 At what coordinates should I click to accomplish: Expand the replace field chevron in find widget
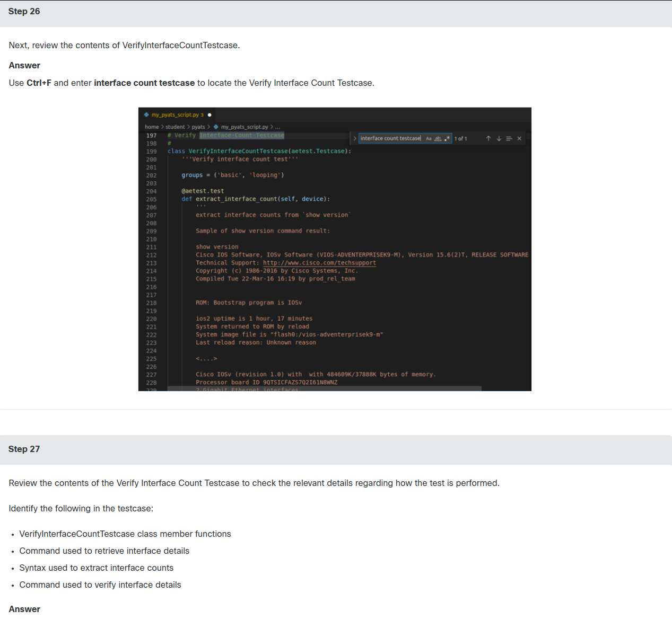click(x=355, y=138)
